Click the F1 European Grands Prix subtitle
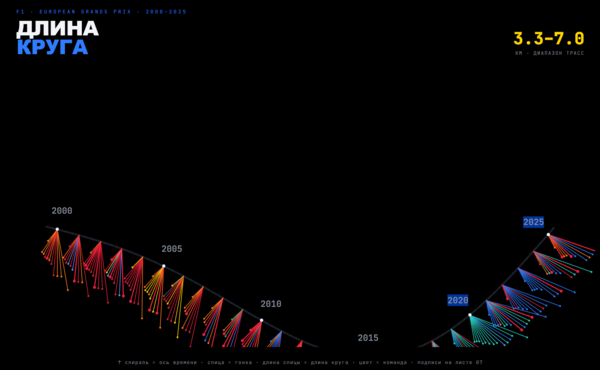This screenshot has width=600, height=370. [x=101, y=12]
